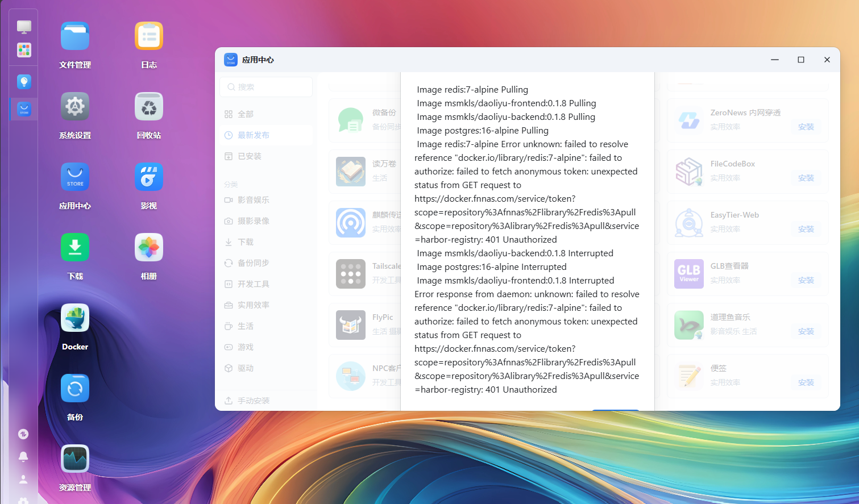
Task: Show 已安装 apps in the sidebar
Action: pyautogui.click(x=266, y=156)
